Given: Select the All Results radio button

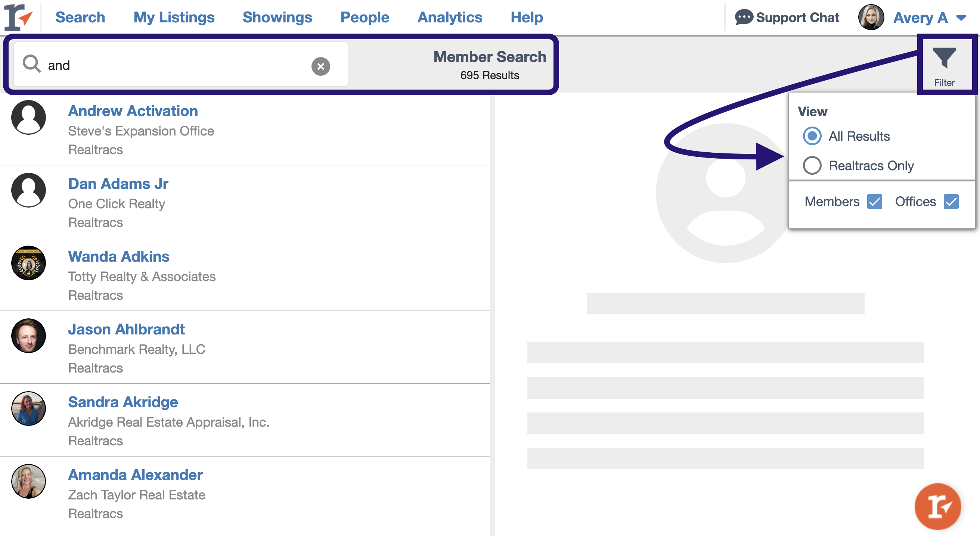Looking at the screenshot, I should pos(812,136).
